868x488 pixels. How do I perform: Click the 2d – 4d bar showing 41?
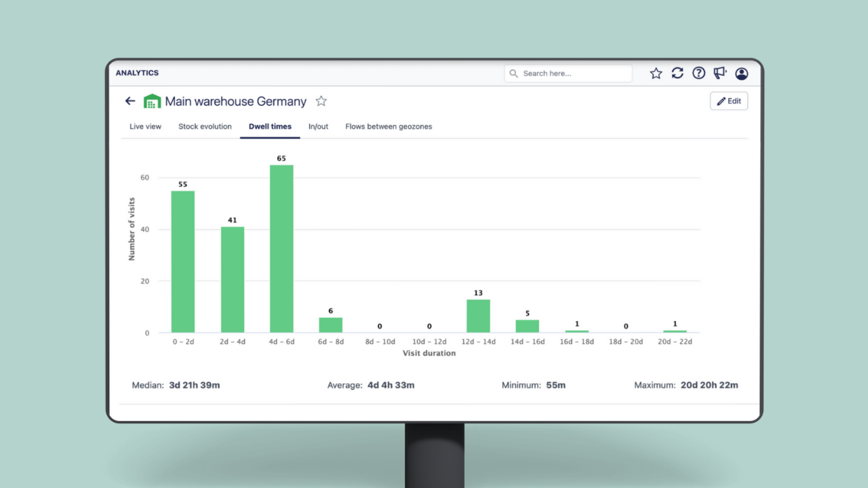[233, 280]
